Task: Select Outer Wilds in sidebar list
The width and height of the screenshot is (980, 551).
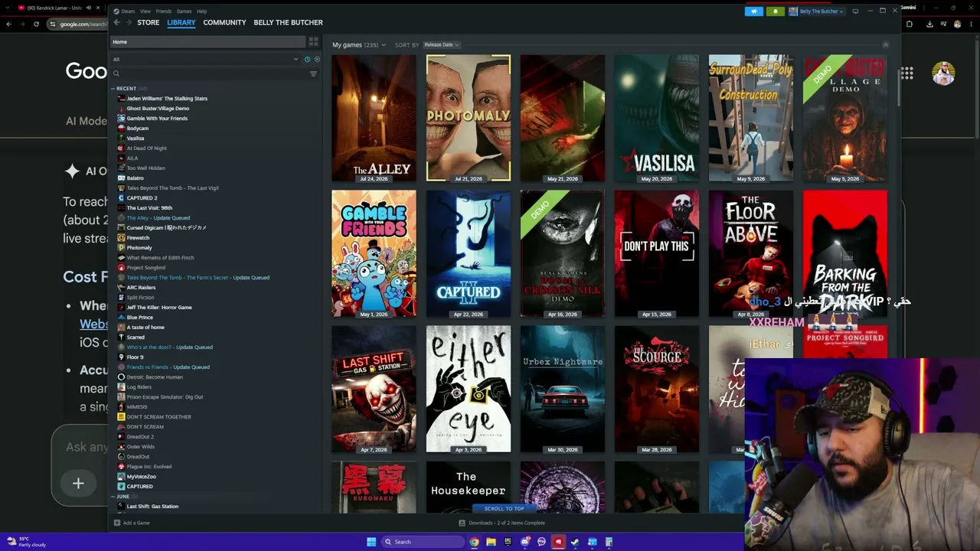Action: [141, 447]
